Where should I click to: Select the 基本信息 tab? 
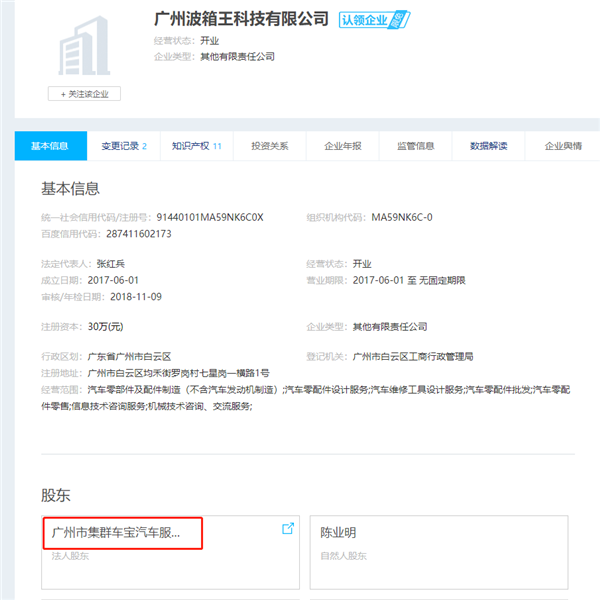(51, 146)
